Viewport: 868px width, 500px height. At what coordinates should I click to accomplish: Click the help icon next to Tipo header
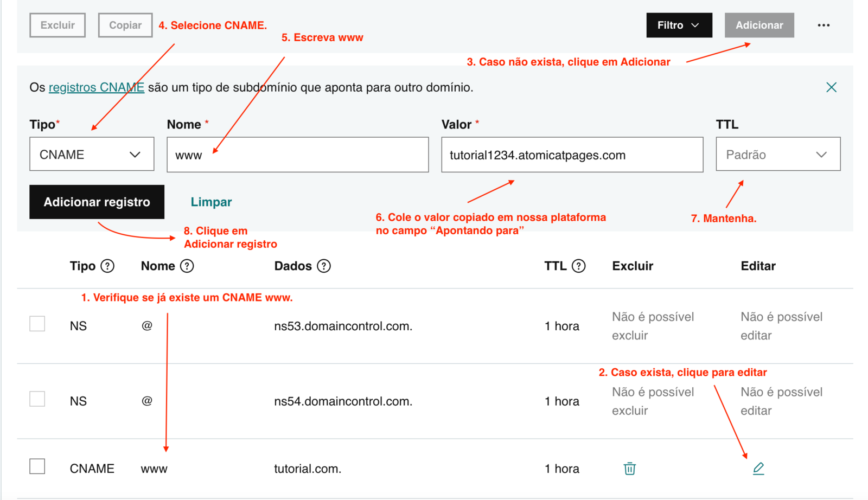click(108, 266)
